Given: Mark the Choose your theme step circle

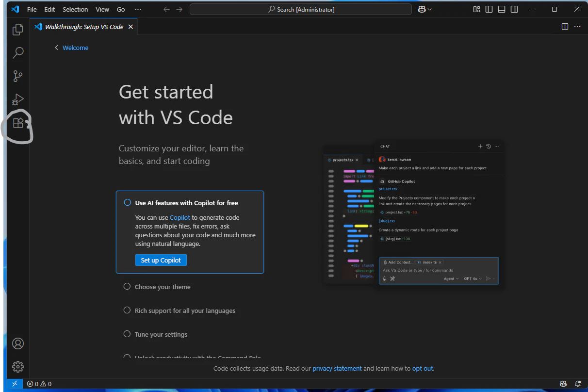Looking at the screenshot, I should point(127,286).
